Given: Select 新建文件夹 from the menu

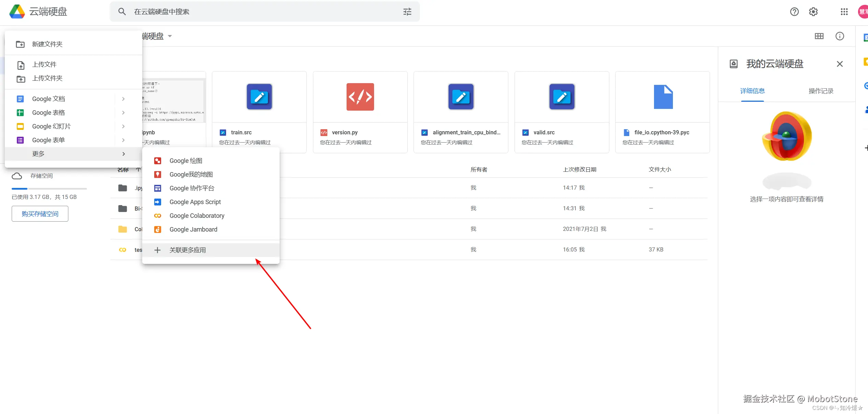Looking at the screenshot, I should click(x=47, y=44).
